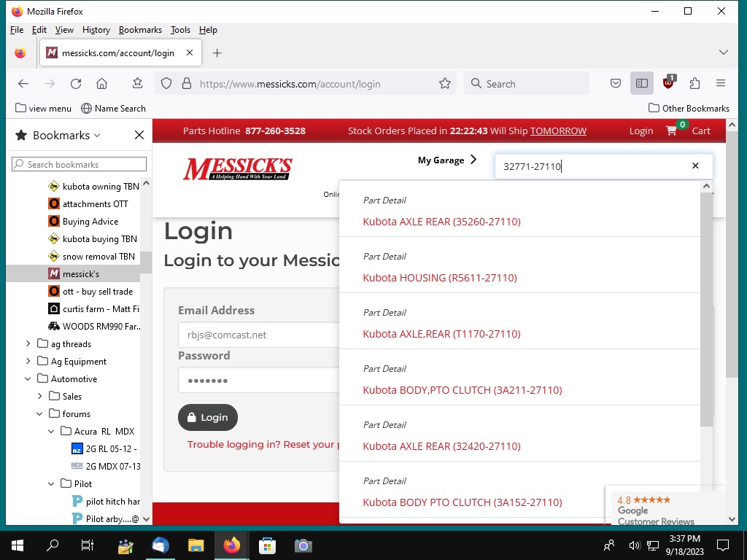747x560 pixels.
Task: Open the View menu
Action: pyautogui.click(x=64, y=29)
